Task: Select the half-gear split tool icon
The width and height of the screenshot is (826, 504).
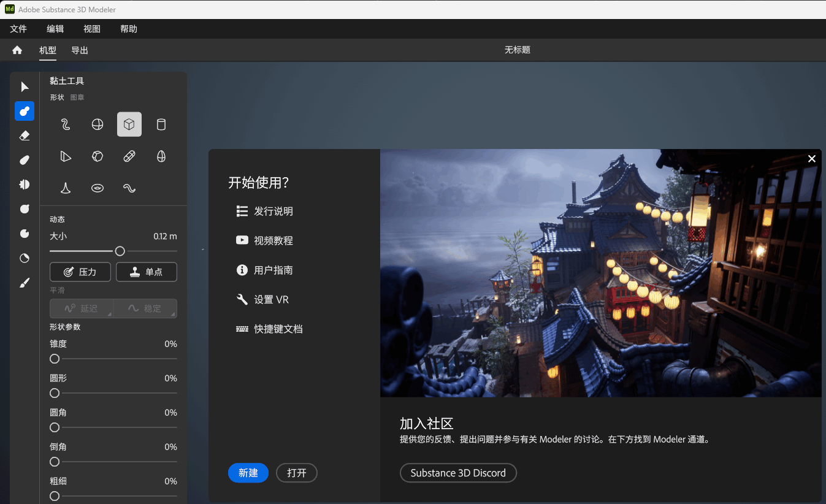Action: 25,184
